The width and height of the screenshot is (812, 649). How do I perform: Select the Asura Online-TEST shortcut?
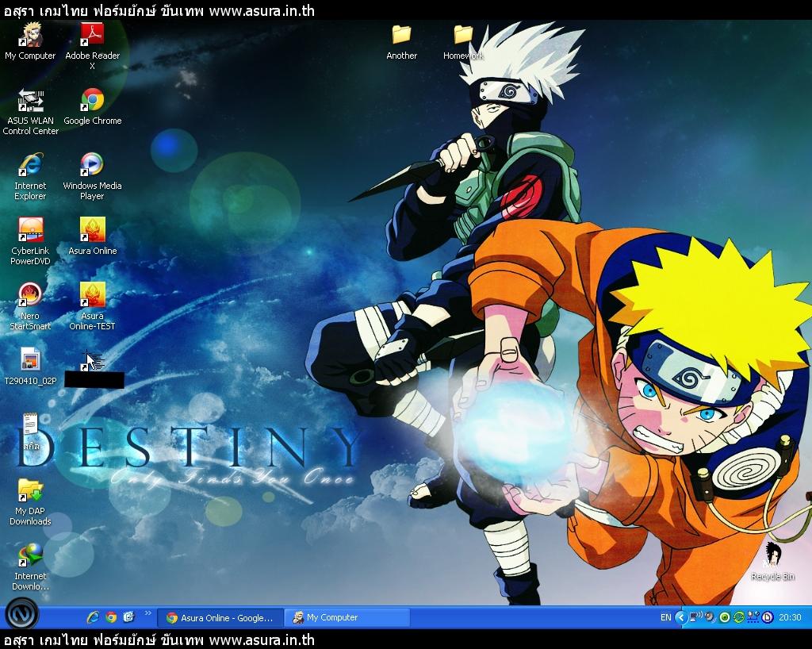pyautogui.click(x=92, y=306)
